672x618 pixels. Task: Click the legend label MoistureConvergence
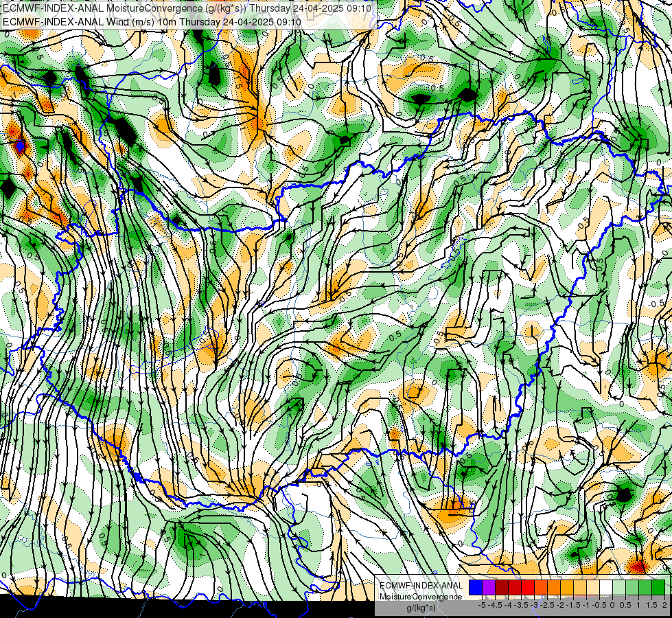pos(421,597)
